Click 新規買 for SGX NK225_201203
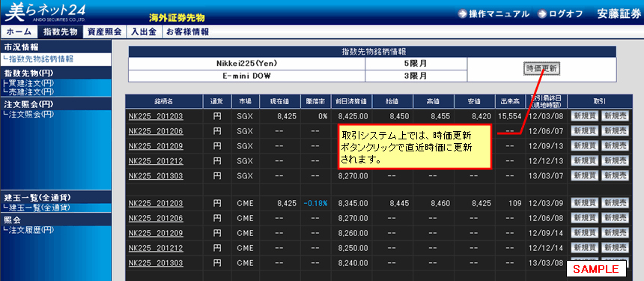 coord(584,116)
